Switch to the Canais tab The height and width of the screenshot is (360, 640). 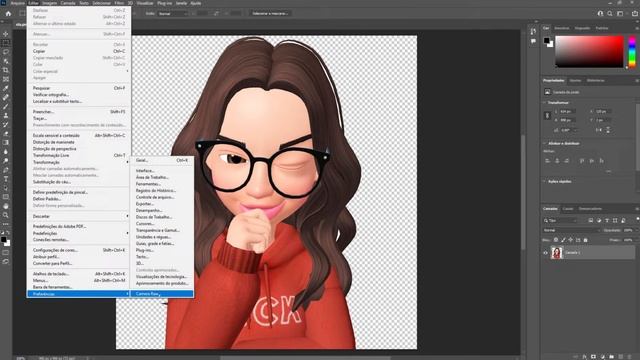coord(568,209)
